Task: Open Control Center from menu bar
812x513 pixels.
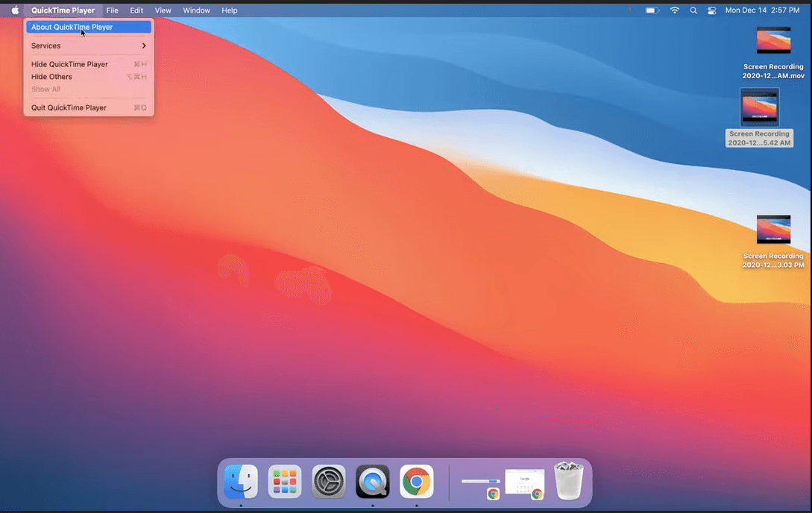Action: pyautogui.click(x=712, y=10)
